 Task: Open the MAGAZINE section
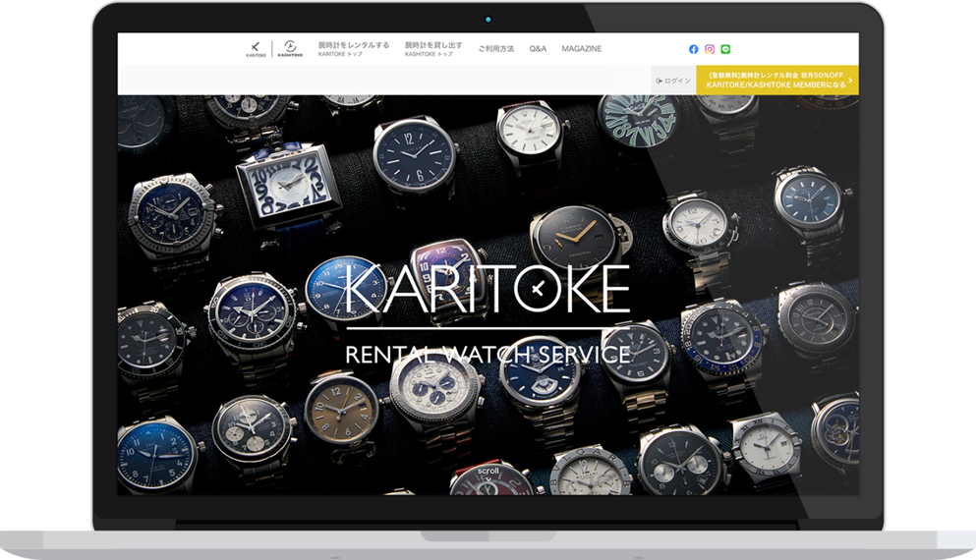click(581, 48)
